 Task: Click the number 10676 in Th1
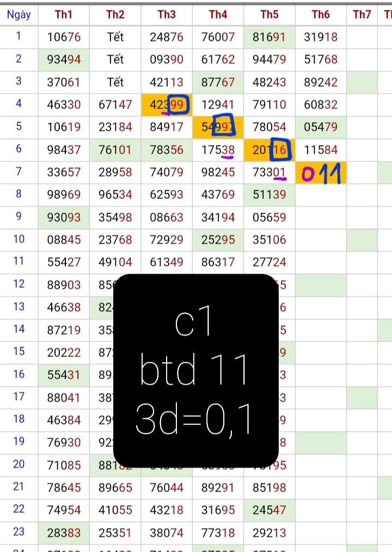tap(64, 37)
